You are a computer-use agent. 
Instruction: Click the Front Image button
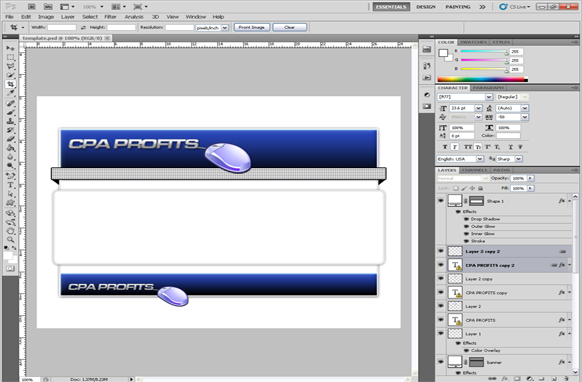coord(252,27)
